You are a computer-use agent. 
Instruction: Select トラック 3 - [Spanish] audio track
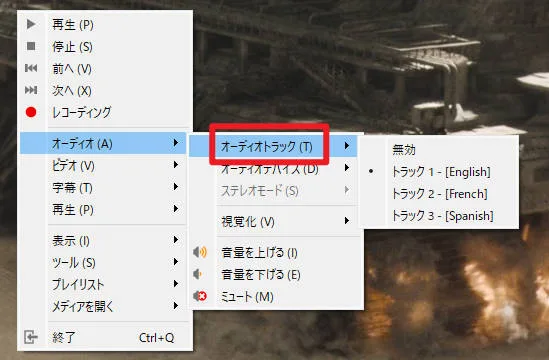click(x=439, y=216)
